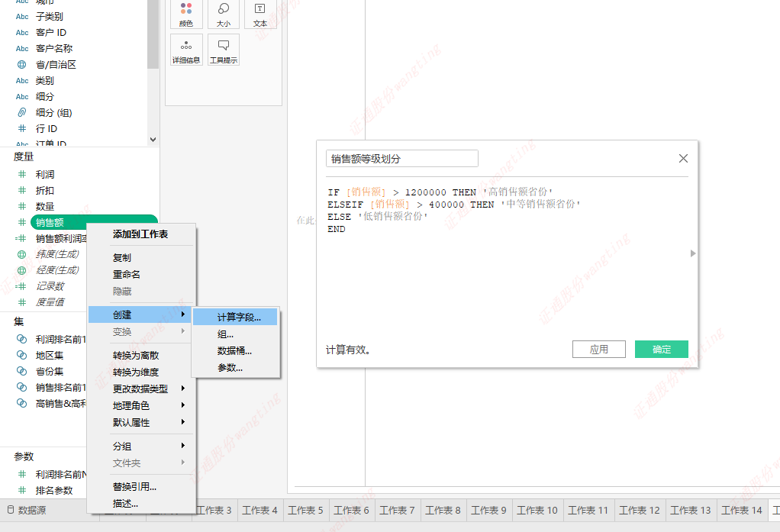Switch to 工作表 5 tab

tap(305, 510)
